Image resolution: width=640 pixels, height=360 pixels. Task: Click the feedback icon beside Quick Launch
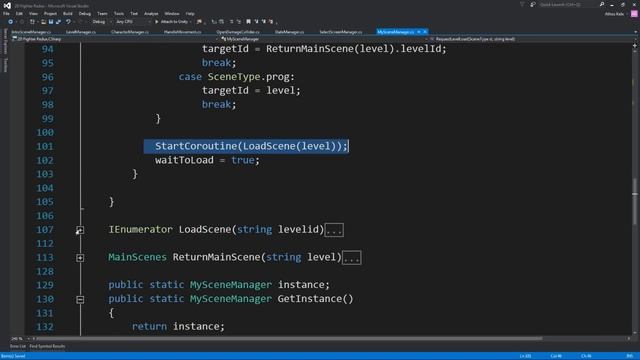coord(533,4)
